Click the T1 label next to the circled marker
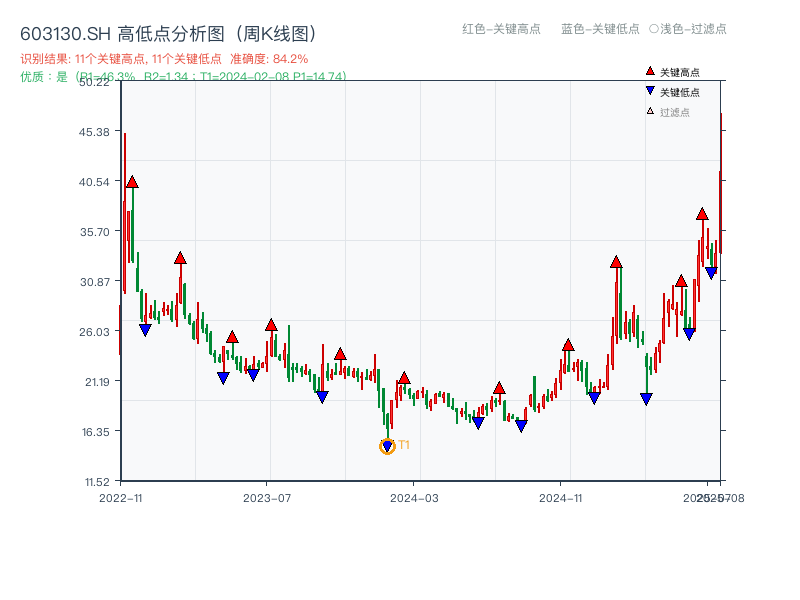 click(404, 444)
